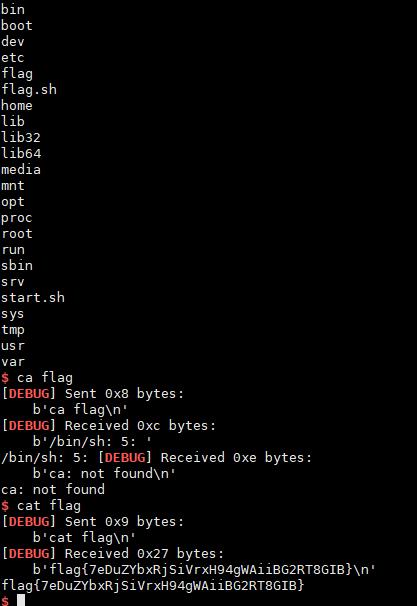The width and height of the screenshot is (417, 606).
Task: Click the 'root' directory entry
Action: point(17,234)
